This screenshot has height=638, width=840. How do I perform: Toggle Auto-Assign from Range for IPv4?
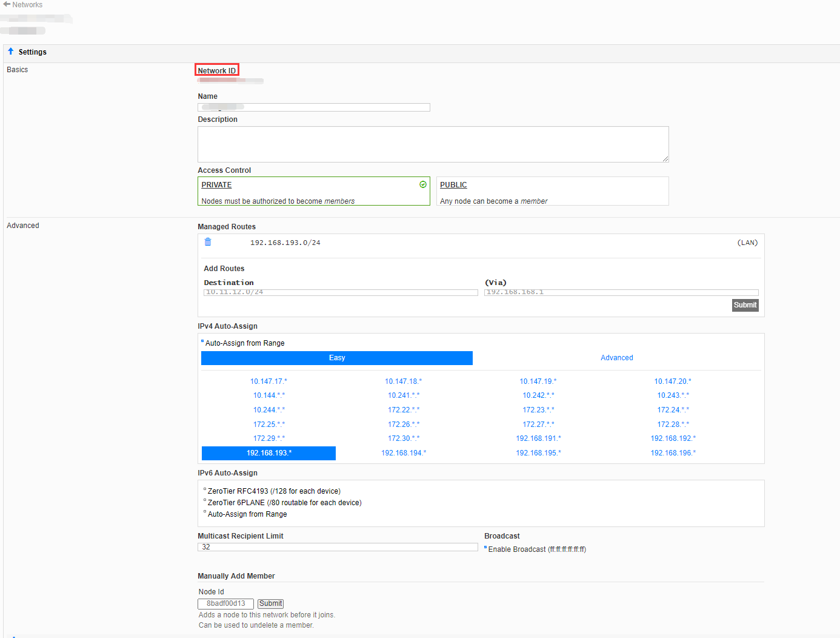203,343
